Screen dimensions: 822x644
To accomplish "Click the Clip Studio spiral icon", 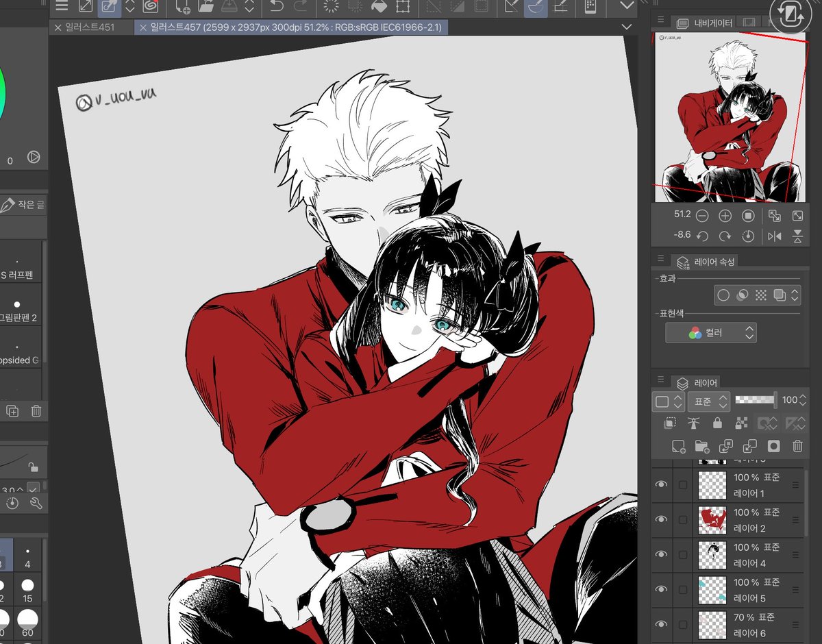I will click(x=150, y=6).
